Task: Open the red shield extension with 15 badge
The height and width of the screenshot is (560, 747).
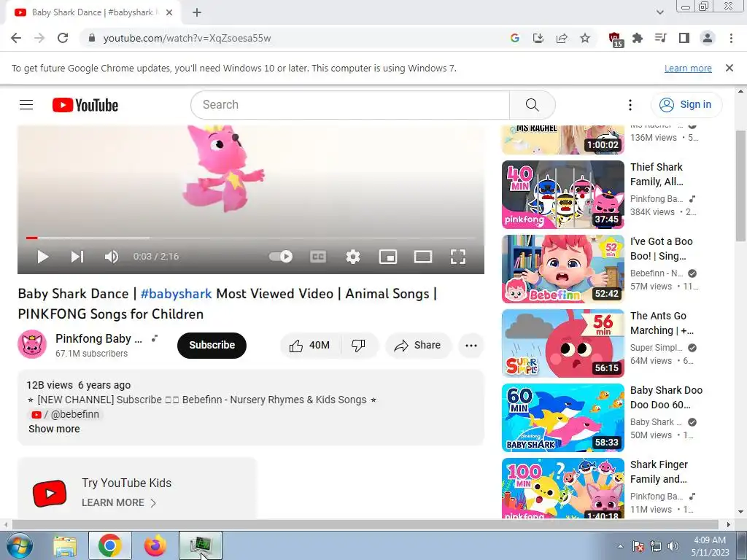Action: coord(616,39)
